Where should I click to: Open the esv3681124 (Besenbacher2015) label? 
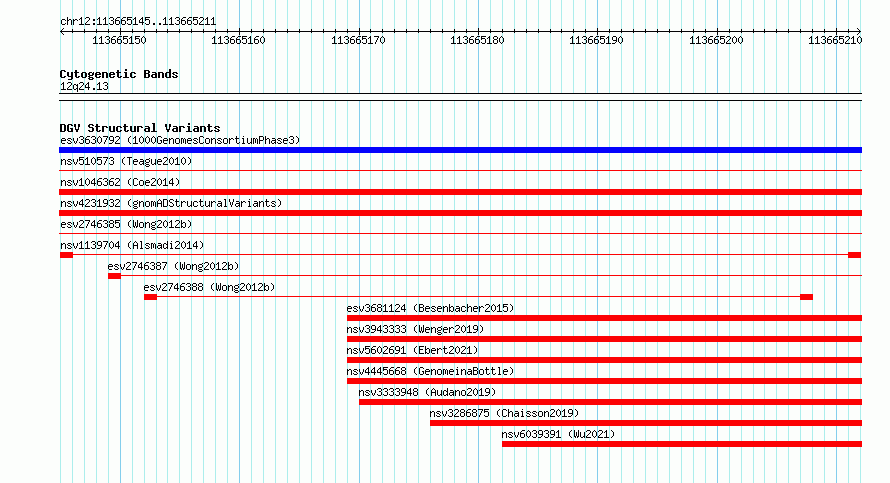click(430, 308)
